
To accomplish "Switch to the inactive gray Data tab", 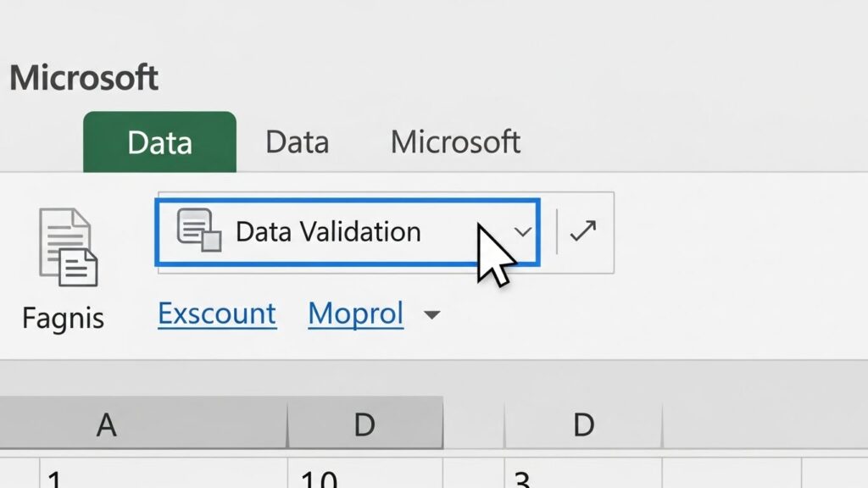I will [297, 142].
